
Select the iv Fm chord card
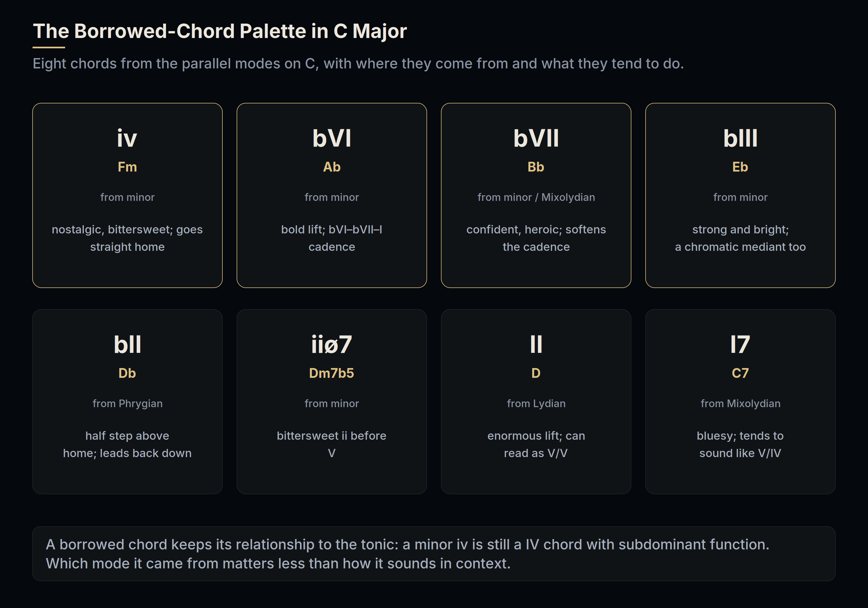click(x=127, y=195)
